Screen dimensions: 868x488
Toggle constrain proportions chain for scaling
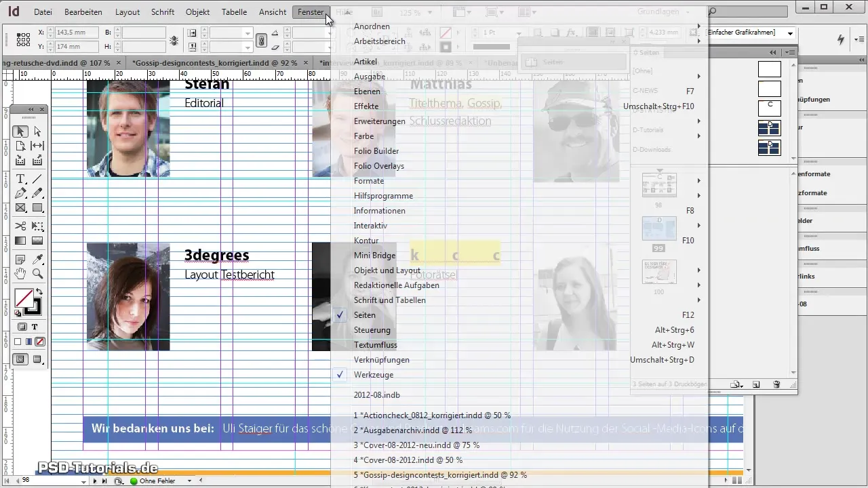click(261, 40)
